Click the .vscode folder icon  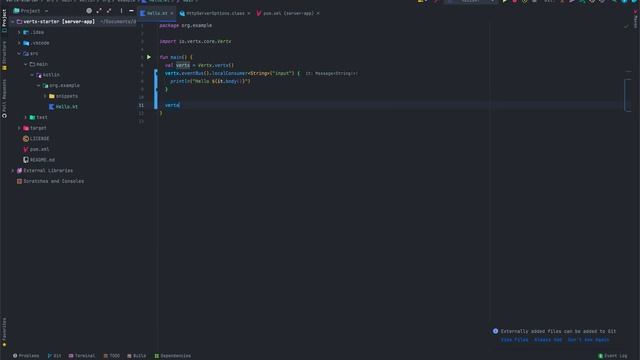tap(26, 43)
